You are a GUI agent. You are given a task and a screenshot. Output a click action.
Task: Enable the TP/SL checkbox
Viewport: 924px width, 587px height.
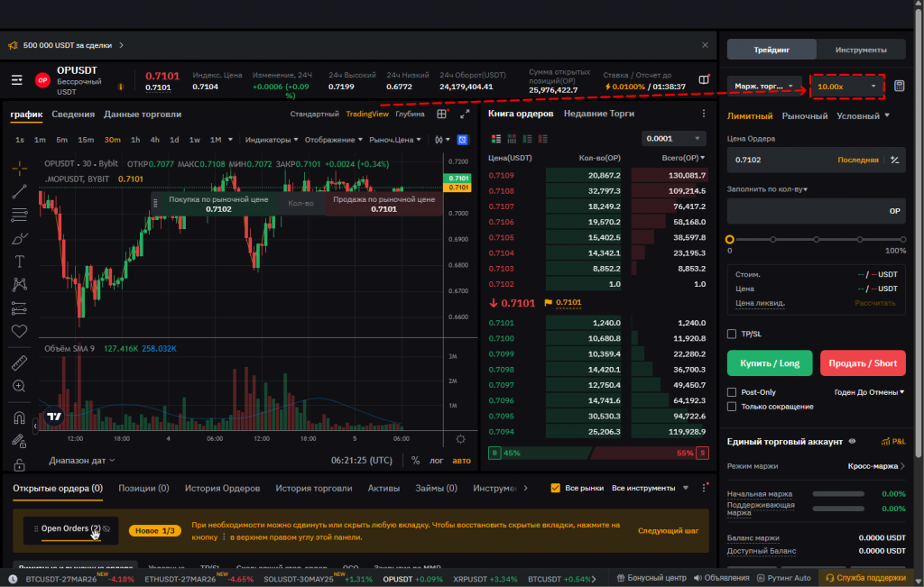732,334
